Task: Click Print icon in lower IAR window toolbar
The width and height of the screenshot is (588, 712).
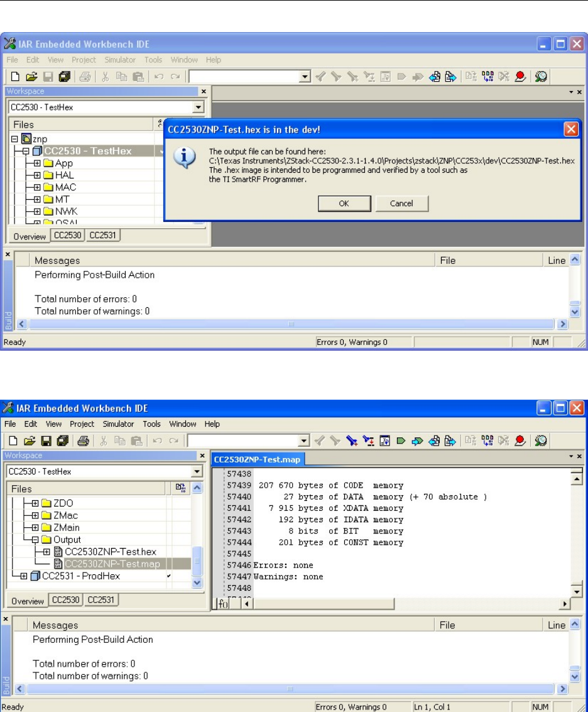Action: [83, 441]
